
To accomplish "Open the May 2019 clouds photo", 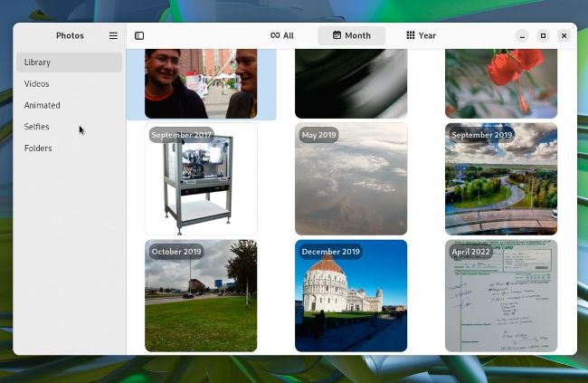I will 351,179.
